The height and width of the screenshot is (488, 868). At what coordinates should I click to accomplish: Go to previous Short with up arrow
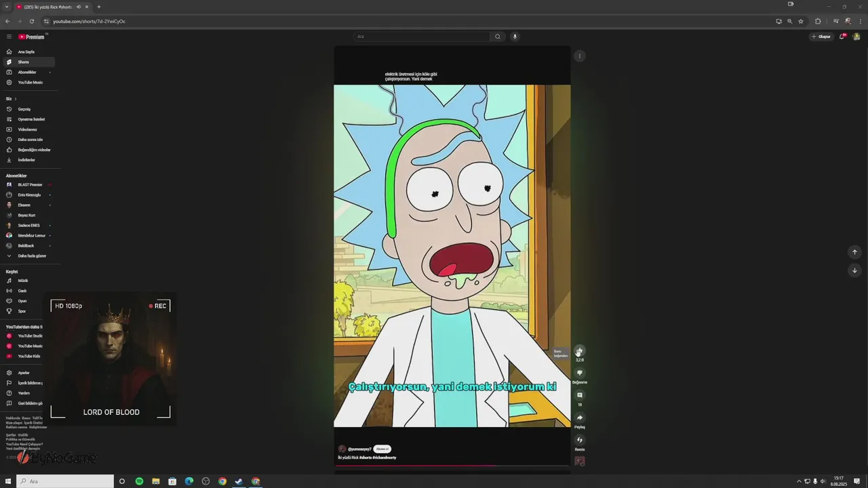click(x=854, y=252)
